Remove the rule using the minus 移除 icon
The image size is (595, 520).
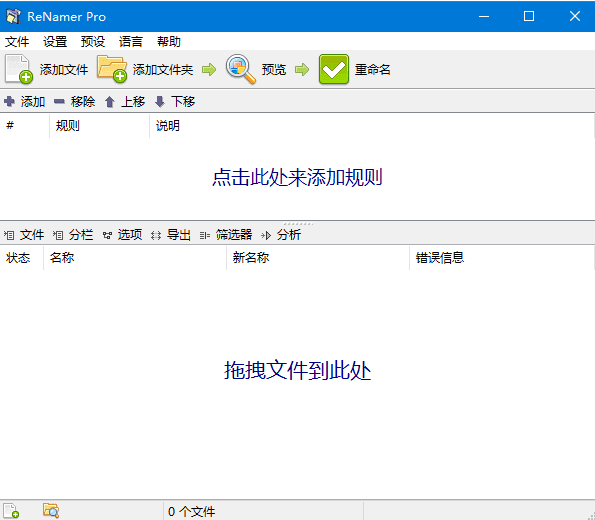click(59, 101)
